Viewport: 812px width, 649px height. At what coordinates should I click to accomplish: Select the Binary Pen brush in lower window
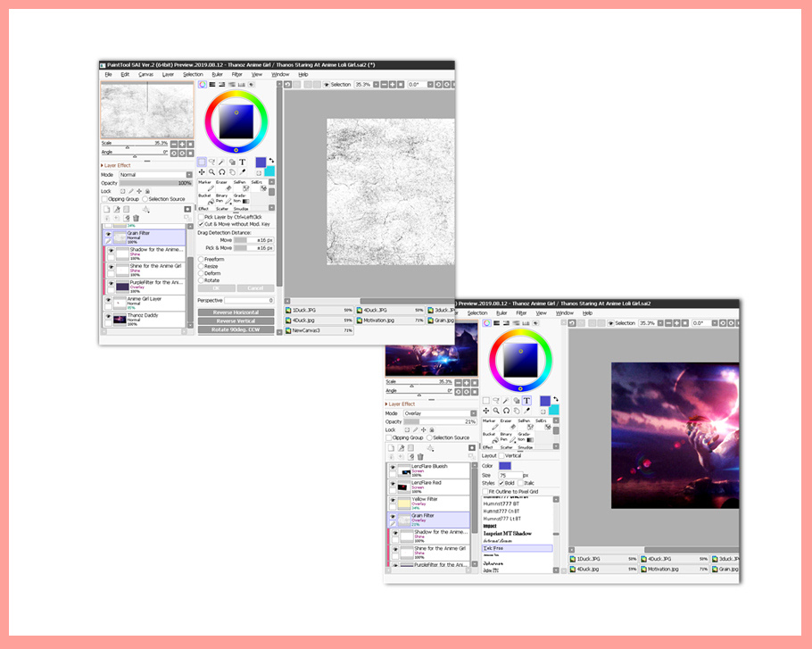508,437
